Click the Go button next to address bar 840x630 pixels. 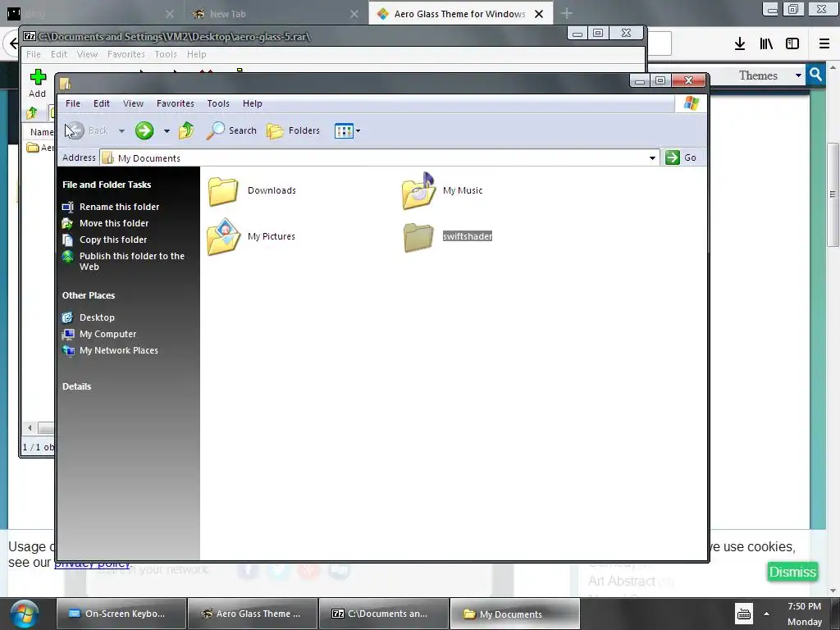[x=681, y=157]
